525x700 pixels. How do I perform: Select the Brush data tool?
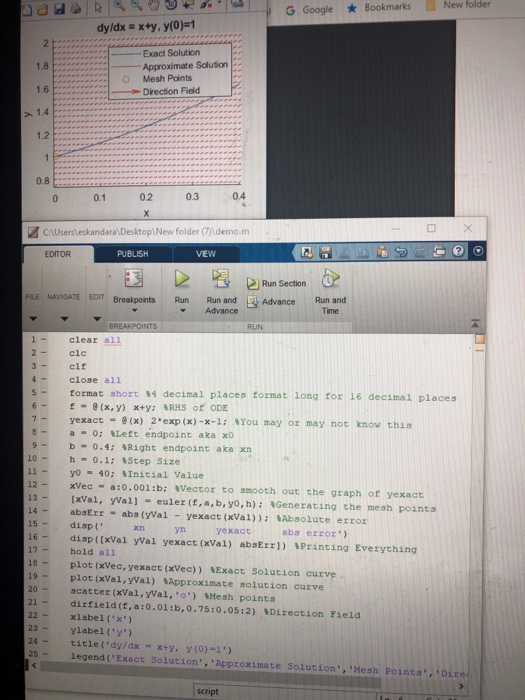pos(206,4)
